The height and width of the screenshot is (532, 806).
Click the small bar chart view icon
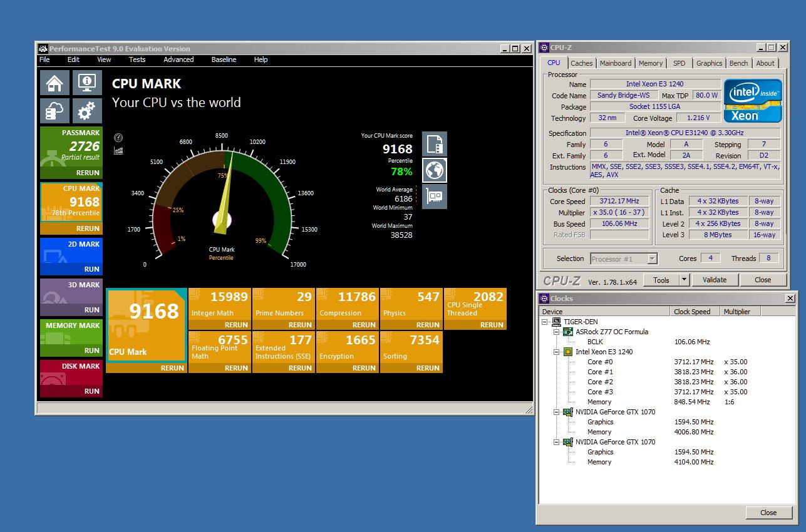tap(118, 150)
